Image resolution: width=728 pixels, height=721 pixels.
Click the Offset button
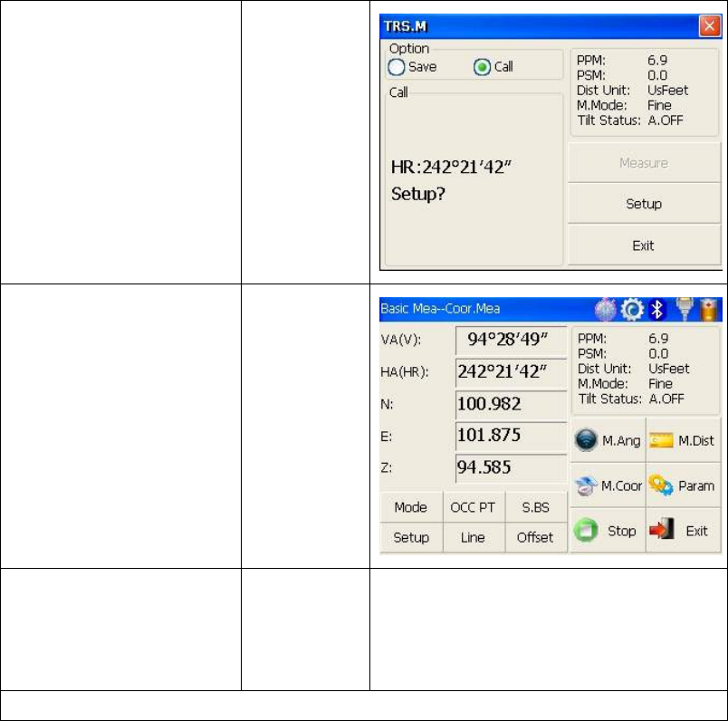pyautogui.click(x=536, y=537)
